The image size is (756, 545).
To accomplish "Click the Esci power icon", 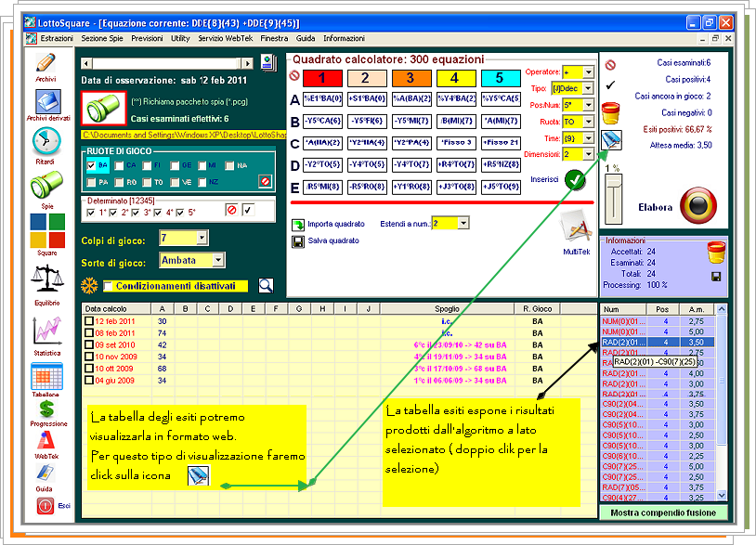I will [45, 506].
